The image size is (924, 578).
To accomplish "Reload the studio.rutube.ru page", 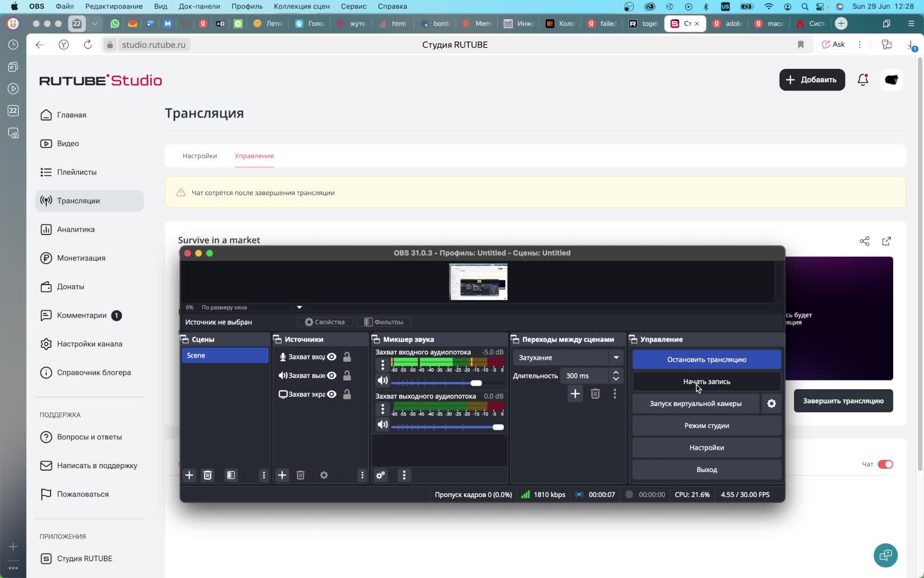I will [88, 44].
